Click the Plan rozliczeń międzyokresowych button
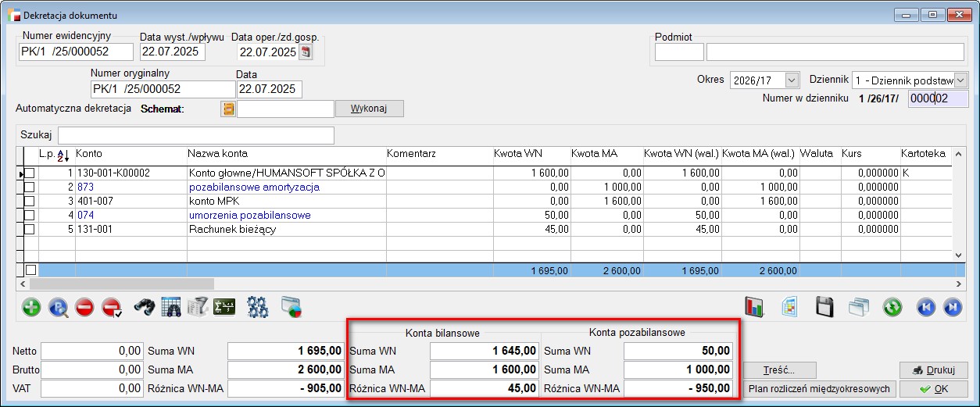The height and width of the screenshot is (407, 980). [818, 389]
